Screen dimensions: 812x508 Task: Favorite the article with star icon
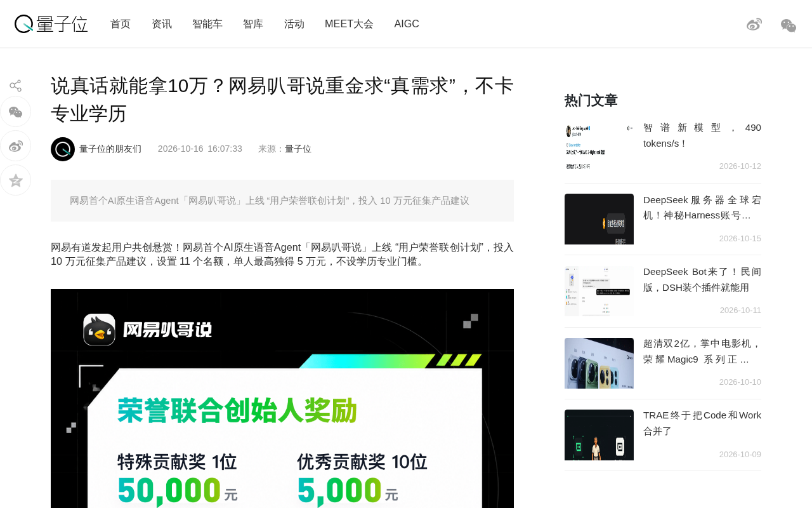coord(15,180)
